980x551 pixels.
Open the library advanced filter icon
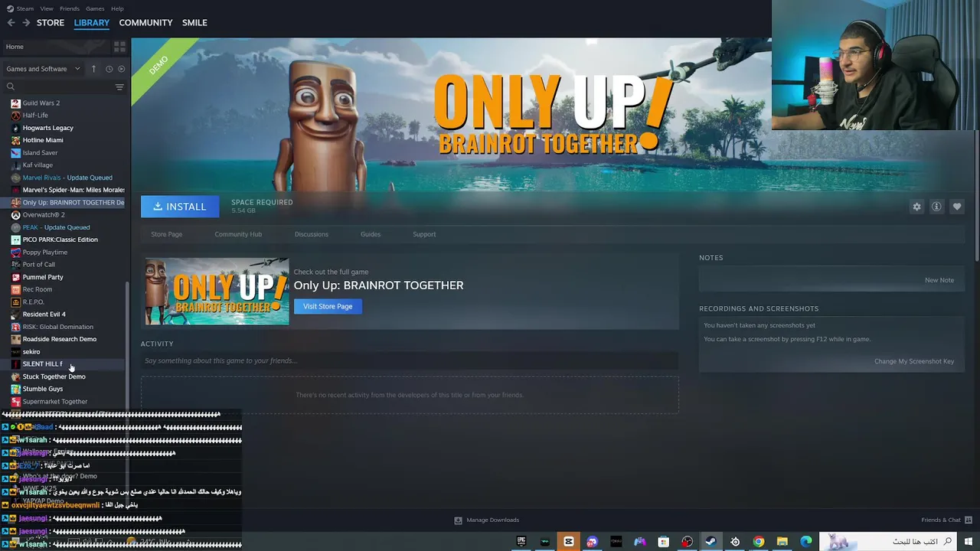point(119,87)
